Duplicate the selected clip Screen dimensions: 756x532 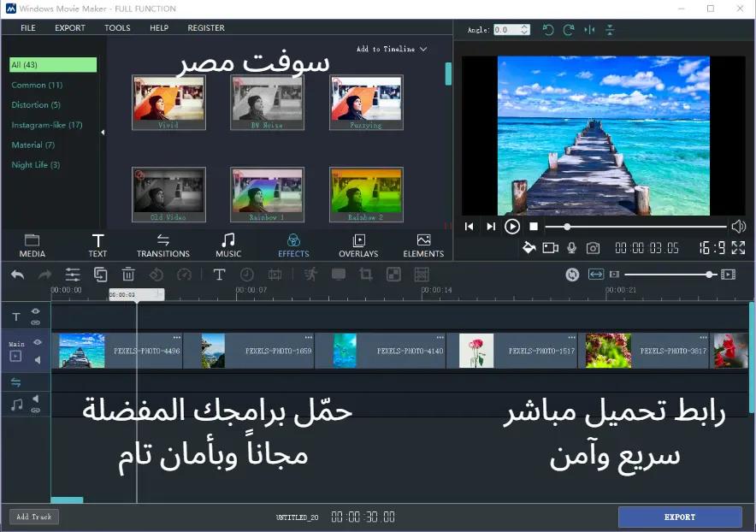[100, 275]
